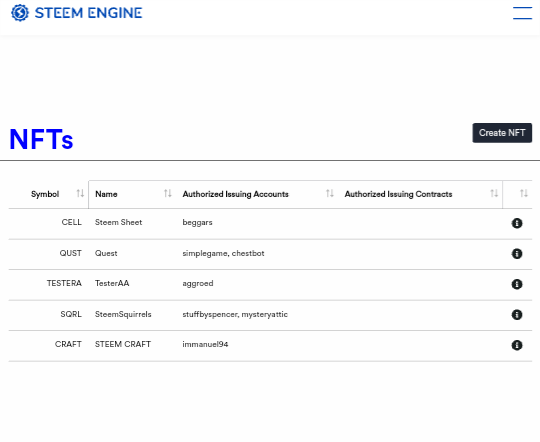Click stuffbyspencer, mysteryattic issuing accounts

point(235,315)
